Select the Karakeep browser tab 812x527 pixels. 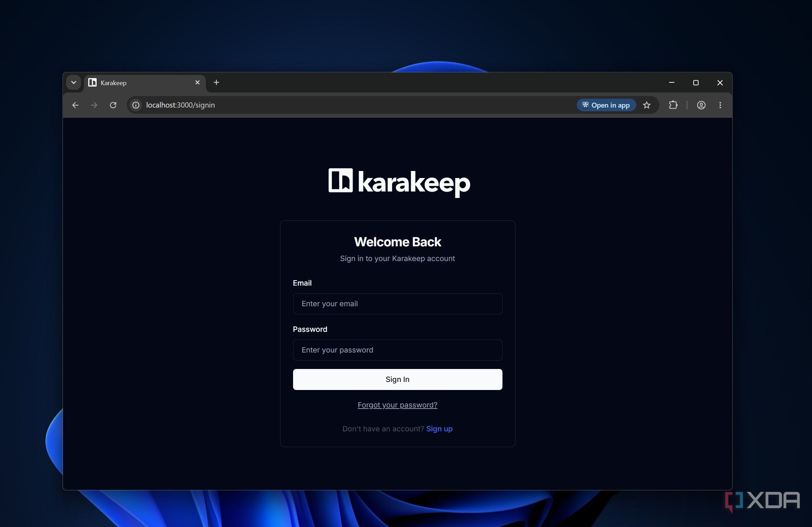coord(144,83)
